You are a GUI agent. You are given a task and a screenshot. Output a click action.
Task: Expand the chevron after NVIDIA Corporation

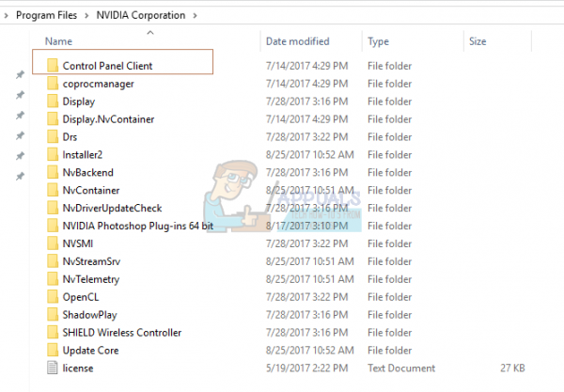pyautogui.click(x=195, y=15)
